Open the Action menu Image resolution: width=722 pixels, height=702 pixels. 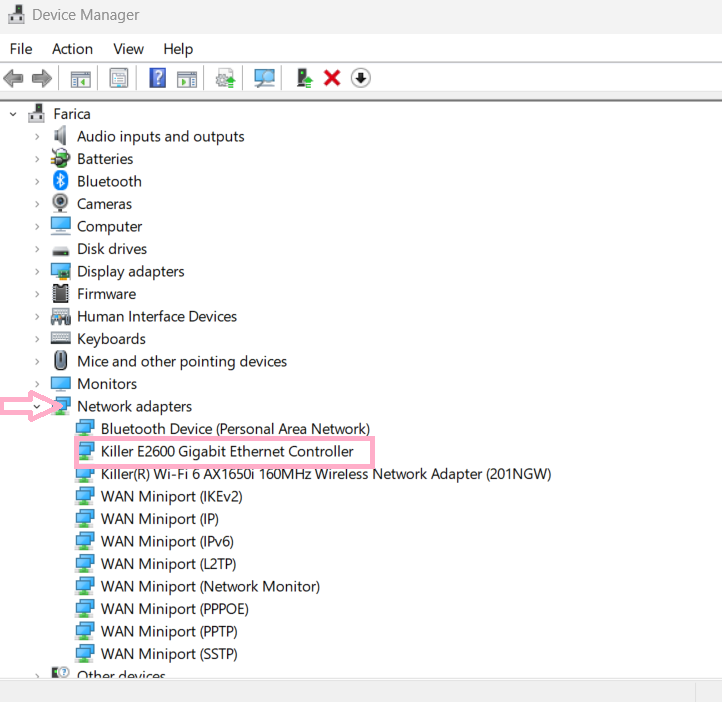pyautogui.click(x=72, y=49)
